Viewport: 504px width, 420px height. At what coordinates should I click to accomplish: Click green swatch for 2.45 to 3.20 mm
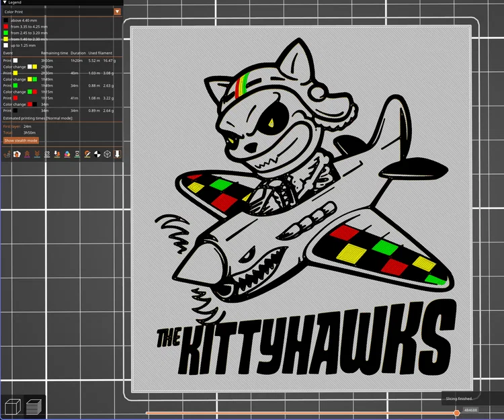(6, 33)
